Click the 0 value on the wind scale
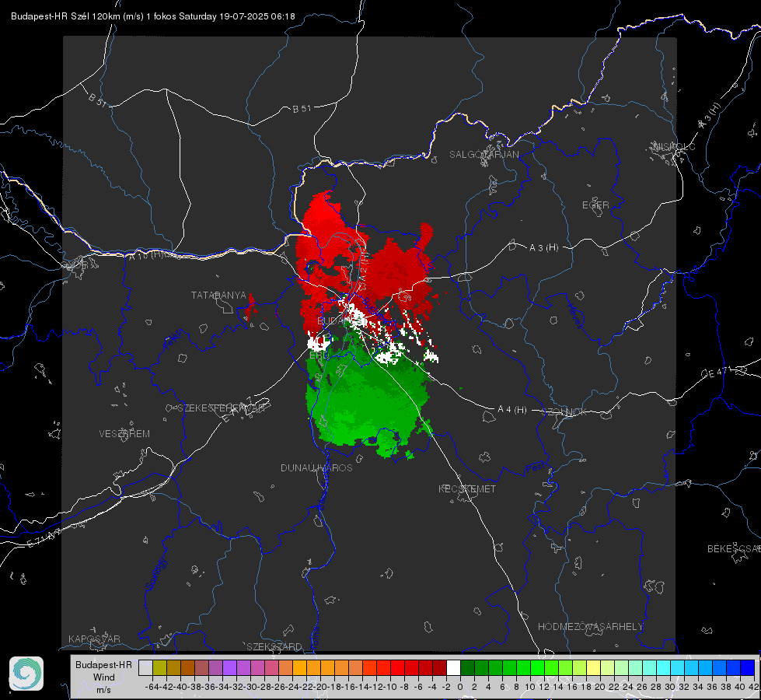This screenshot has width=761, height=700. click(460, 687)
